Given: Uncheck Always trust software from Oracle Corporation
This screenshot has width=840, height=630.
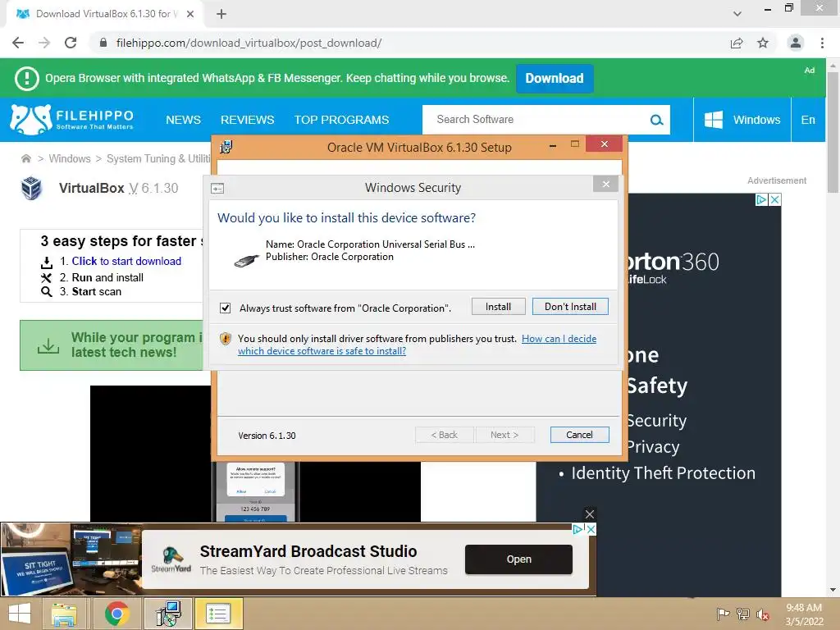Looking at the screenshot, I should pos(225,308).
